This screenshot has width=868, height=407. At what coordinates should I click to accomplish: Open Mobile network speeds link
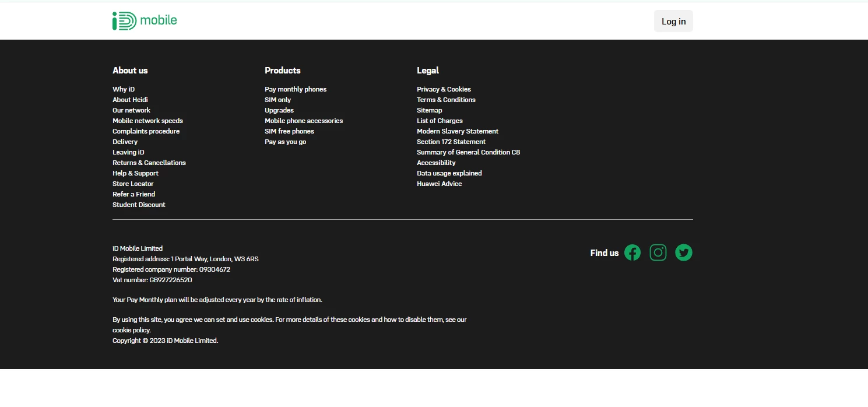click(x=147, y=121)
